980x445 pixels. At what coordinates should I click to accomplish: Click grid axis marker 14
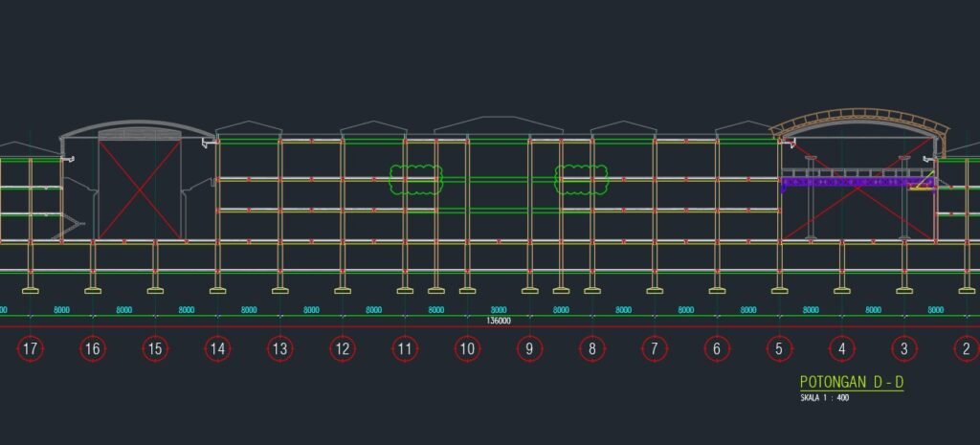217,349
